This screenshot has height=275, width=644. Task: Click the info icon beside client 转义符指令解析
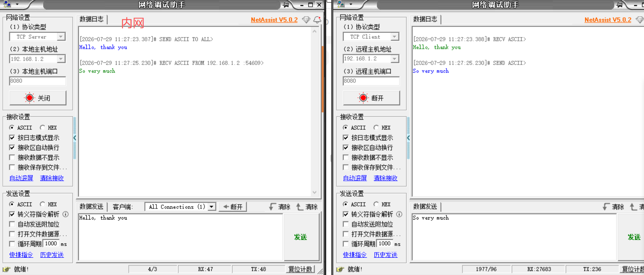pyautogui.click(x=399, y=214)
